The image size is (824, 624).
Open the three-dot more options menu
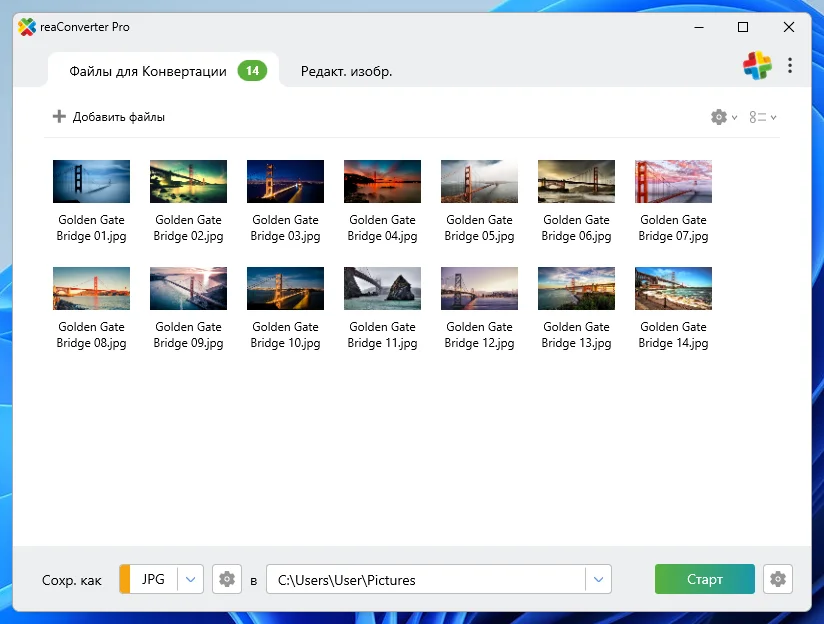(790, 66)
